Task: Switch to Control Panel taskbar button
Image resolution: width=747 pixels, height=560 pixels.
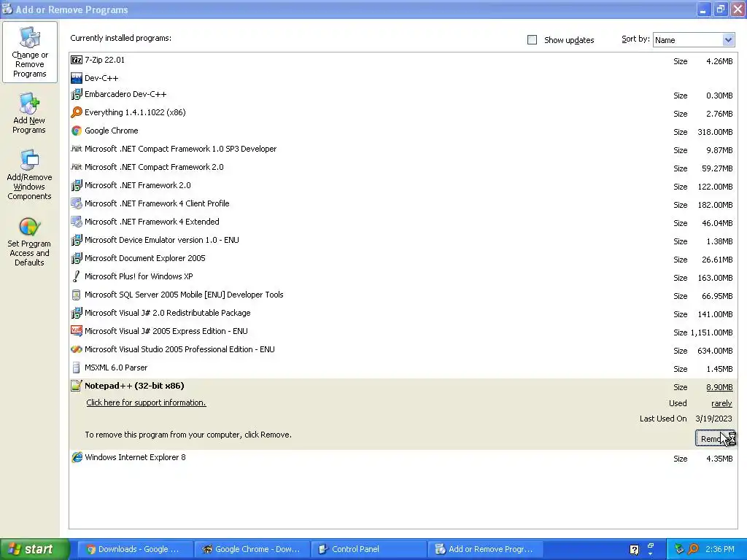Action: coord(370,549)
